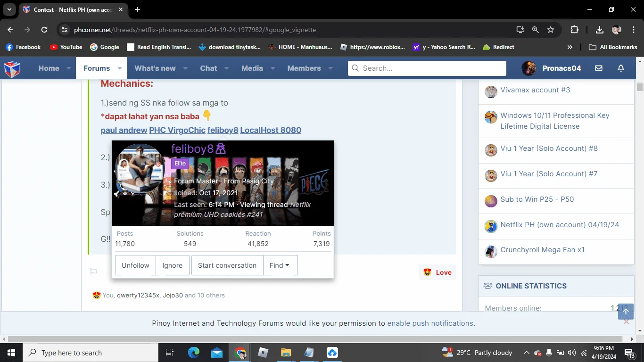Open Crunchyroll Mega Fan x1 thread
Viewport: 644px width, 362px height.
542,250
